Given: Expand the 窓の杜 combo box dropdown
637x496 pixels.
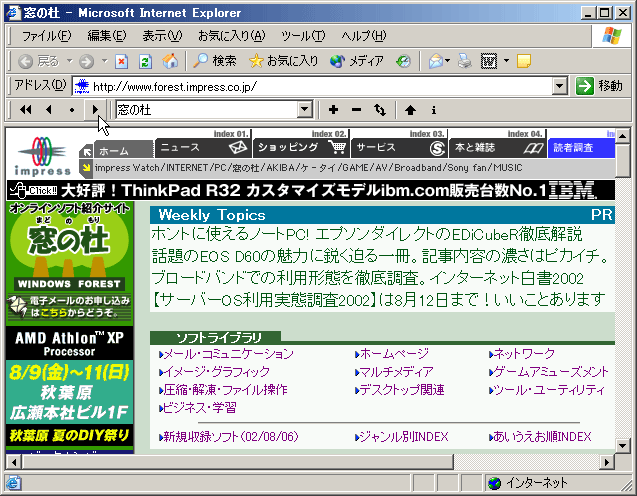Looking at the screenshot, I should tap(305, 110).
